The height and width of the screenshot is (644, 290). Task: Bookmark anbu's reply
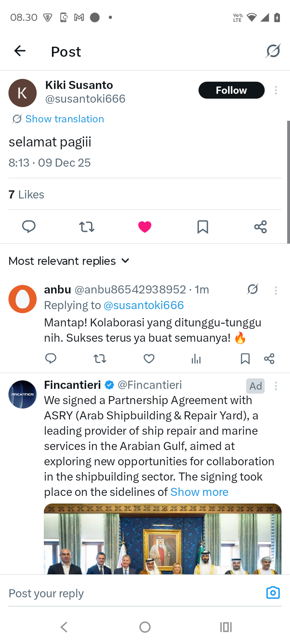point(245,359)
